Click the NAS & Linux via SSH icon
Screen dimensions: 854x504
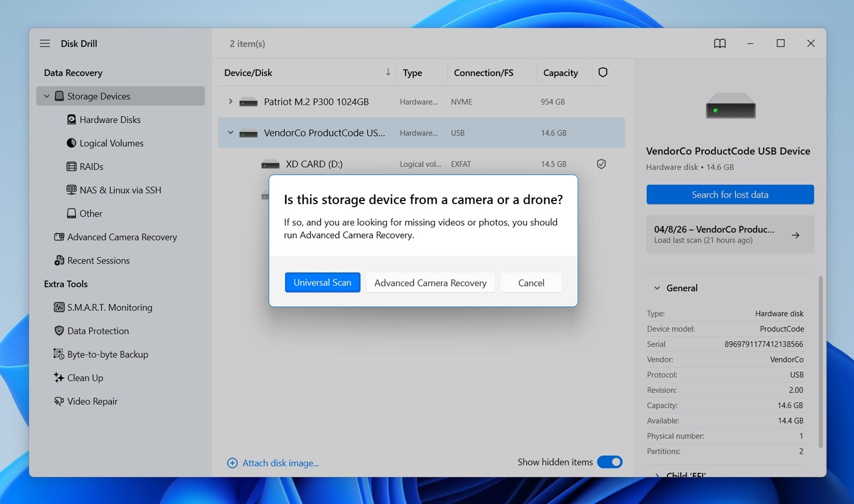pos(71,190)
